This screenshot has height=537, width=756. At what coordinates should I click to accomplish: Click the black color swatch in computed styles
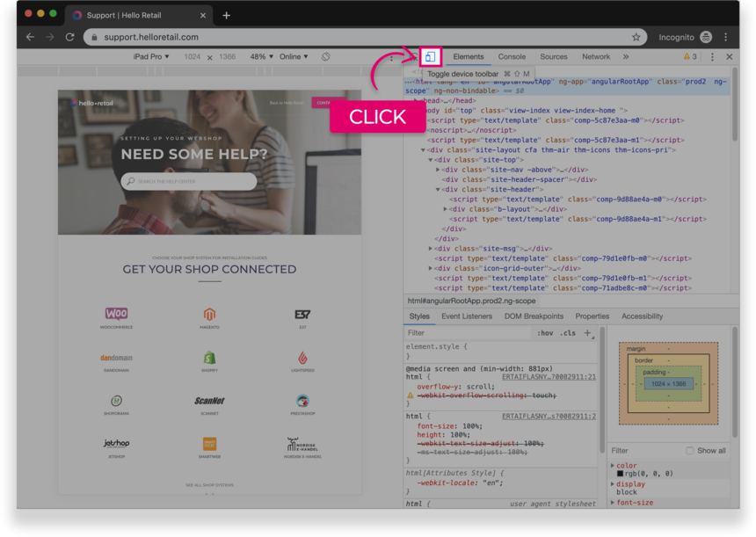(621, 475)
